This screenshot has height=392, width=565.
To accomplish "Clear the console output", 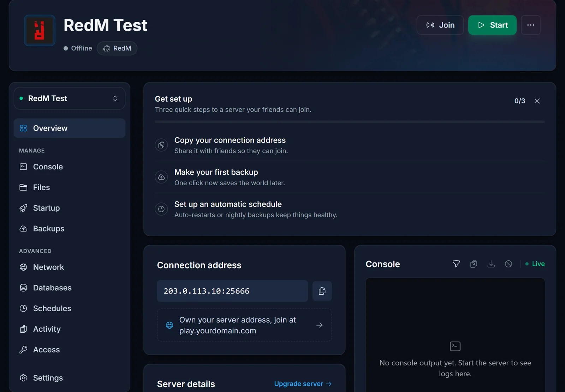I will pyautogui.click(x=509, y=264).
